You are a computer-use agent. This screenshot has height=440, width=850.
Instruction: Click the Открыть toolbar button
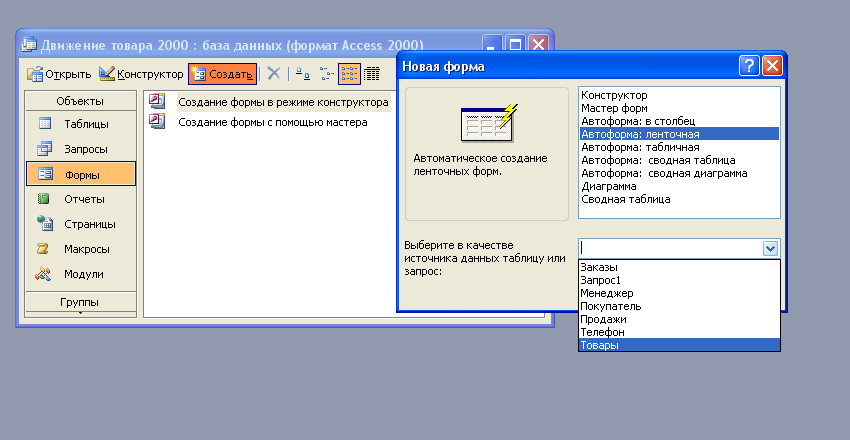point(60,74)
